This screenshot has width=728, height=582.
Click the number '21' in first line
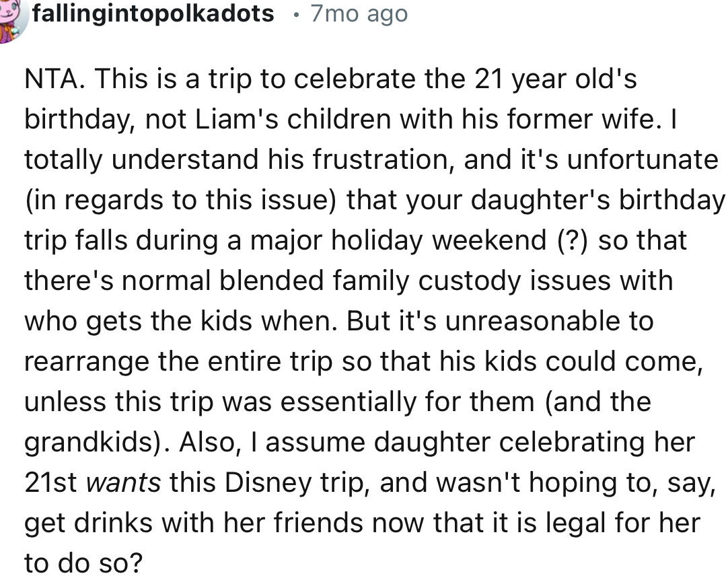490,80
